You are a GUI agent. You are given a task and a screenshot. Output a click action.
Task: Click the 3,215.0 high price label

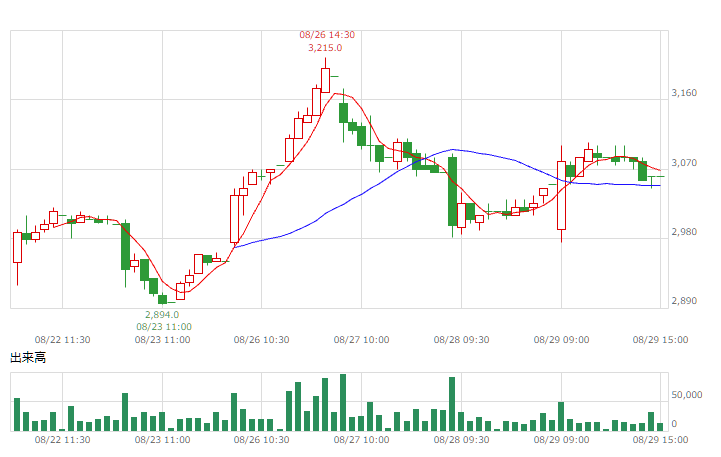325,48
